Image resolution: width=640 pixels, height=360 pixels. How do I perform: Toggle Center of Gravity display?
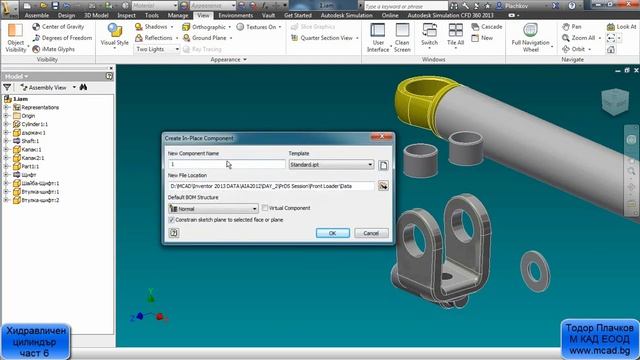tap(58, 27)
